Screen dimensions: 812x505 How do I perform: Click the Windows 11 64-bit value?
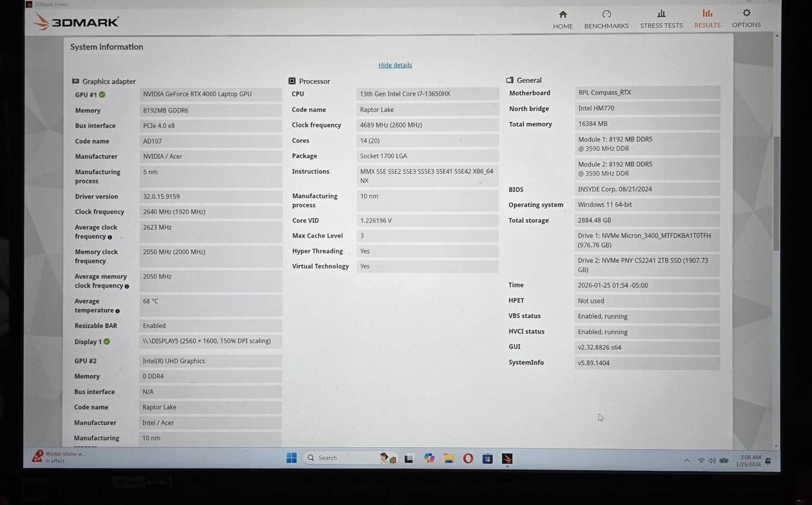[647, 205]
